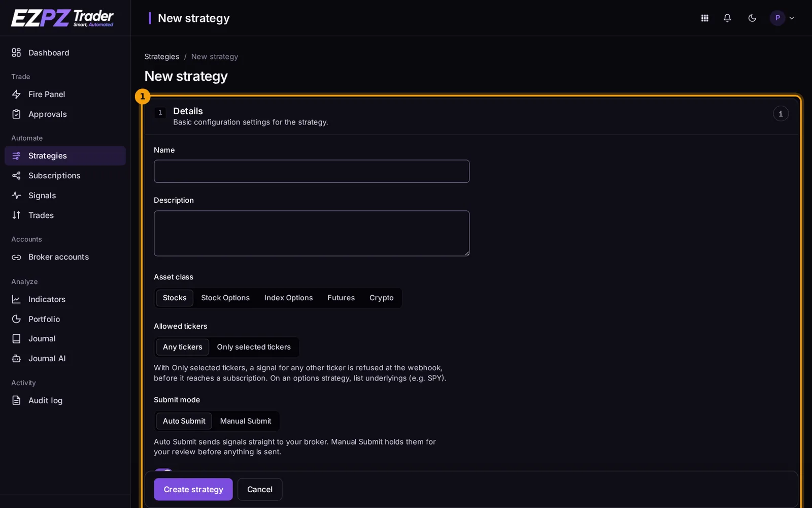Open the Portfolio page

pos(65,319)
